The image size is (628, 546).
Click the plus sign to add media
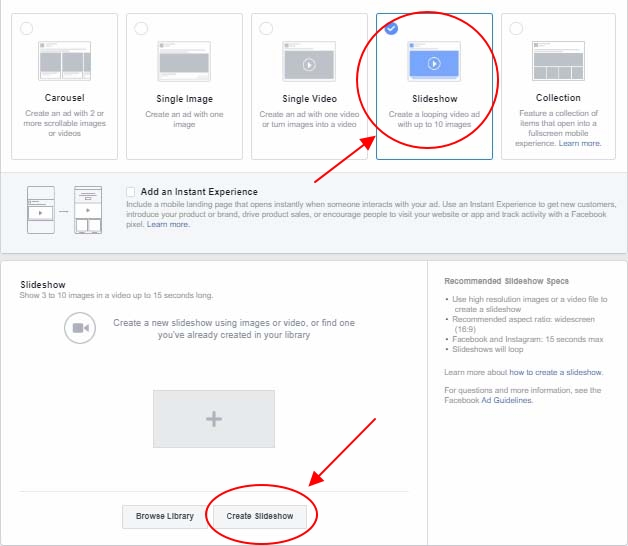click(213, 420)
